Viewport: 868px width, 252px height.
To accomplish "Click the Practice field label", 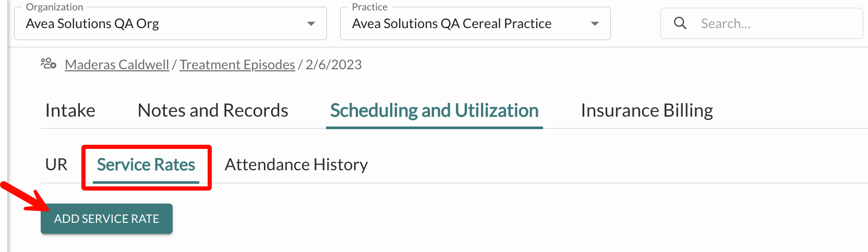I will [369, 7].
